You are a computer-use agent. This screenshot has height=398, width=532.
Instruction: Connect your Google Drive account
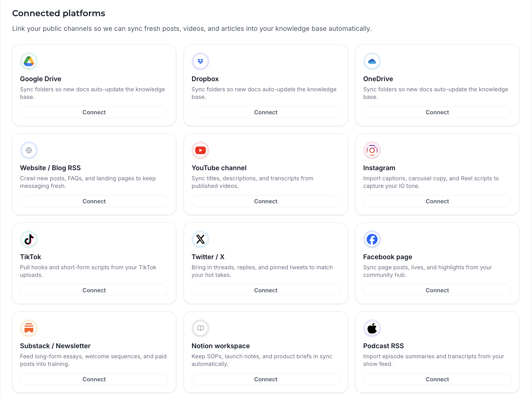94,112
